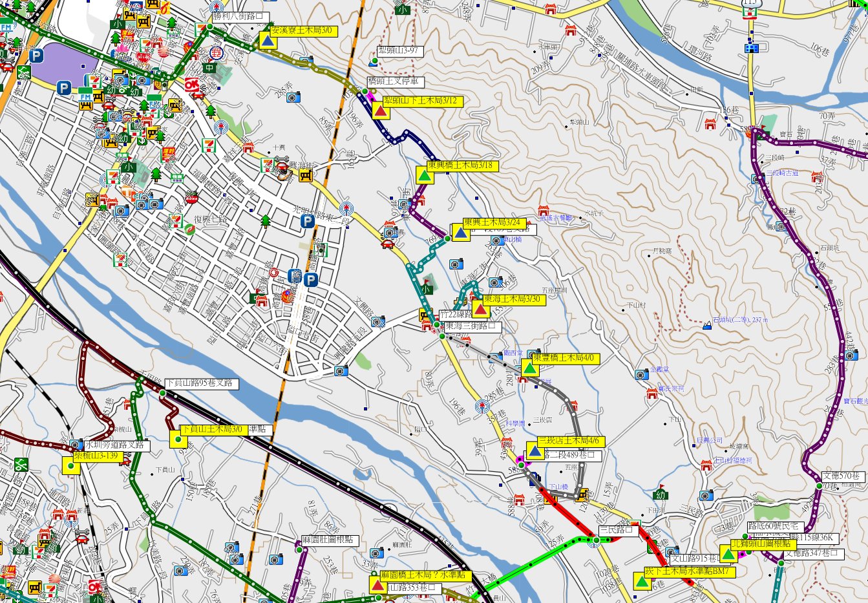This screenshot has width=868, height=603.
Task: Click the 犁頭山3-97 waypoint label
Action: pos(400,51)
